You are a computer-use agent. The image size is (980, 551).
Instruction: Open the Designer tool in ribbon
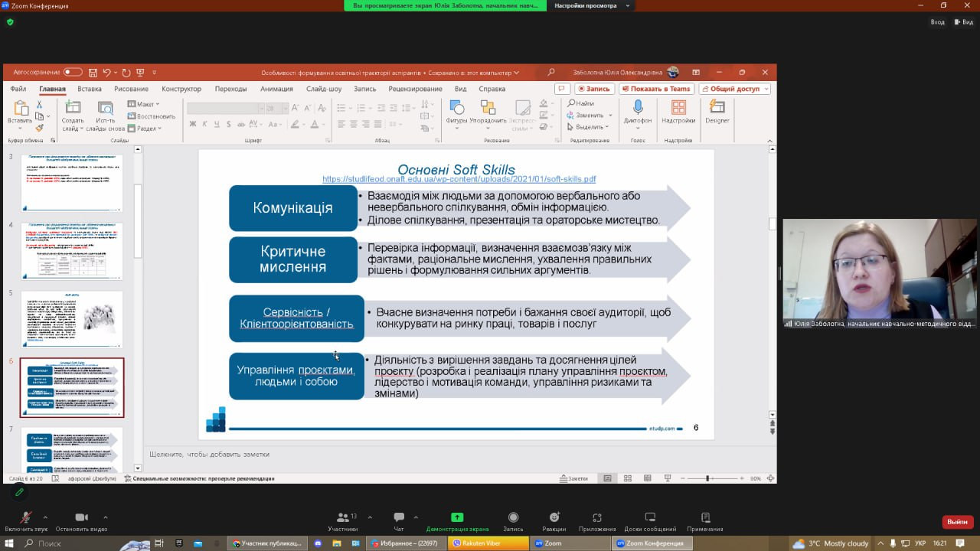(717, 109)
